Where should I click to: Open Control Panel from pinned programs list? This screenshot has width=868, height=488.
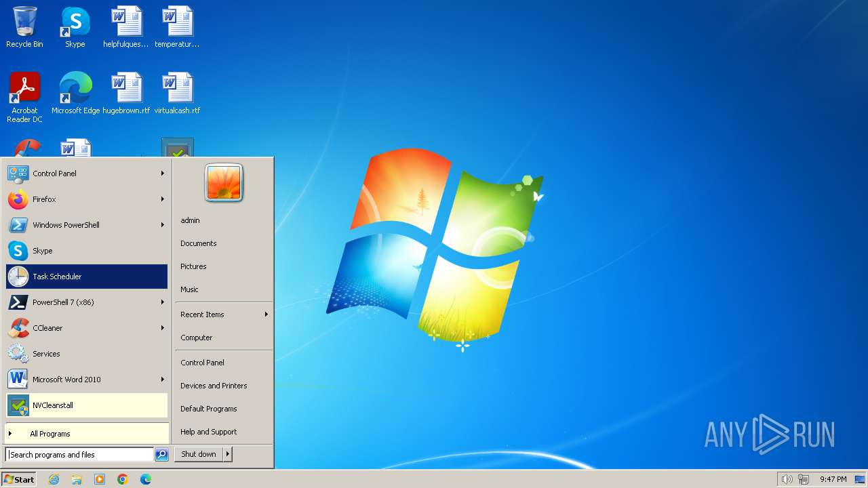click(x=87, y=174)
